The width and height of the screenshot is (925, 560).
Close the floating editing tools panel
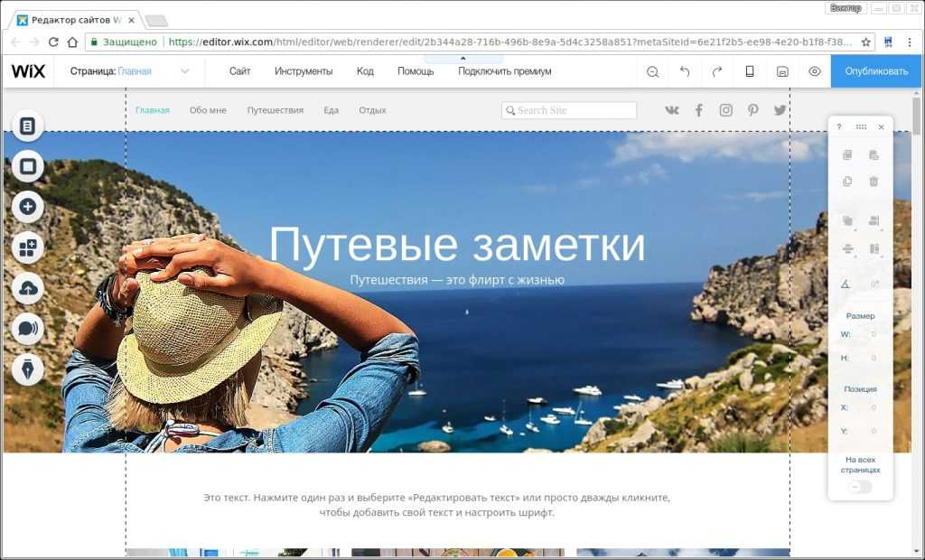pyautogui.click(x=882, y=127)
